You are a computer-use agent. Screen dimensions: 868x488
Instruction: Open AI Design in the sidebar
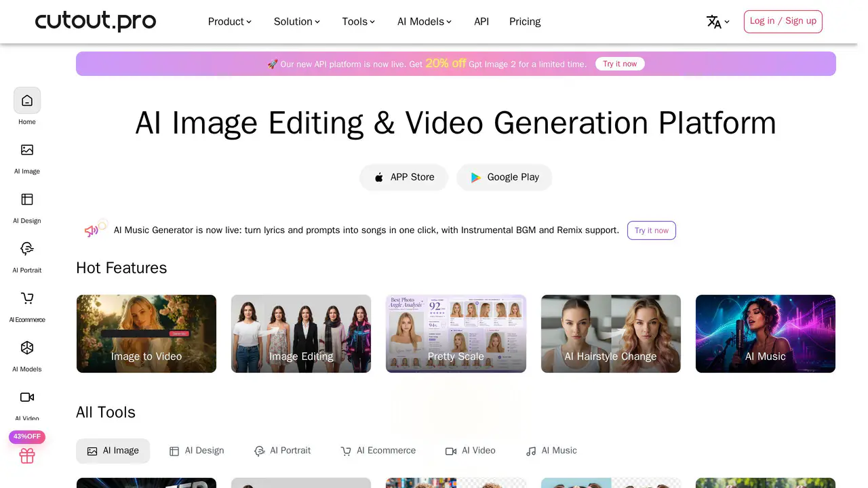point(27,207)
